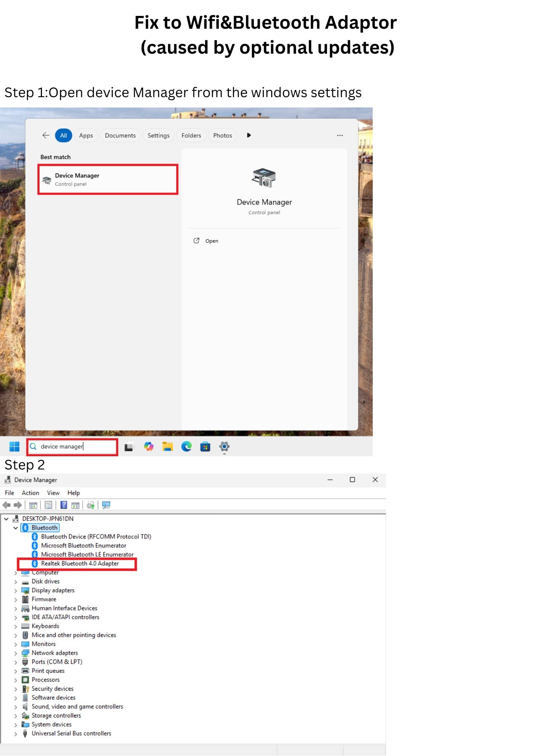
Task: Select the All search filter tab
Action: (63, 135)
